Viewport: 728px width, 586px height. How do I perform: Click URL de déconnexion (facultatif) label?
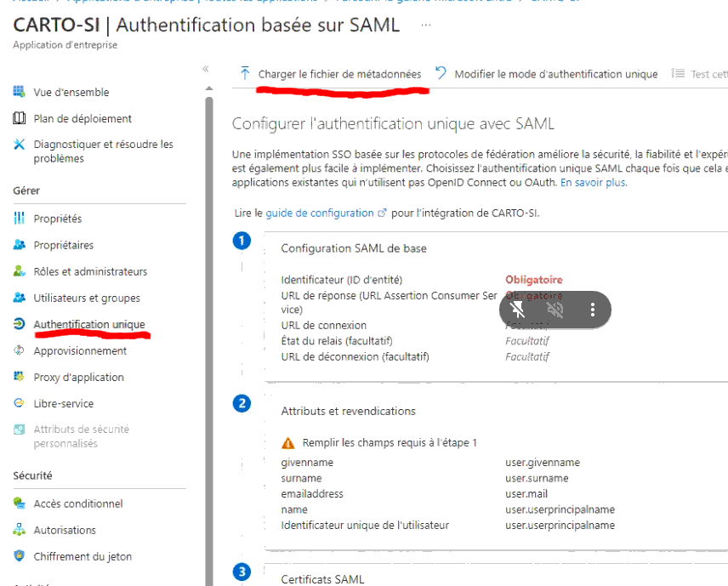tap(355, 356)
